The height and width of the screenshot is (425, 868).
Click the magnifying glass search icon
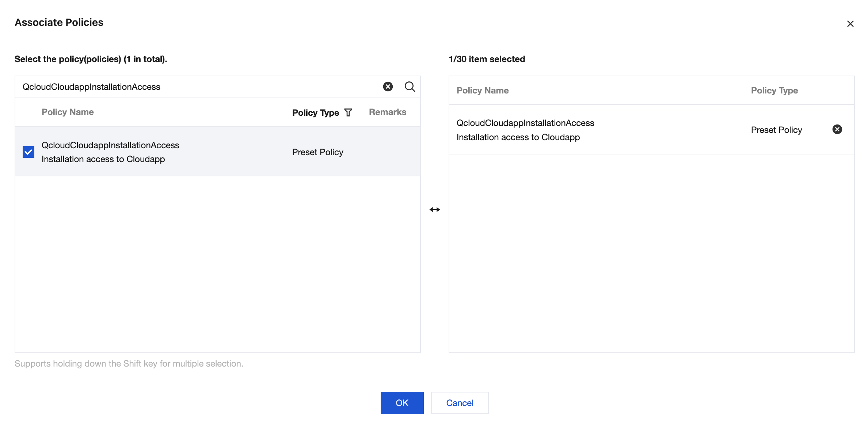pyautogui.click(x=410, y=87)
